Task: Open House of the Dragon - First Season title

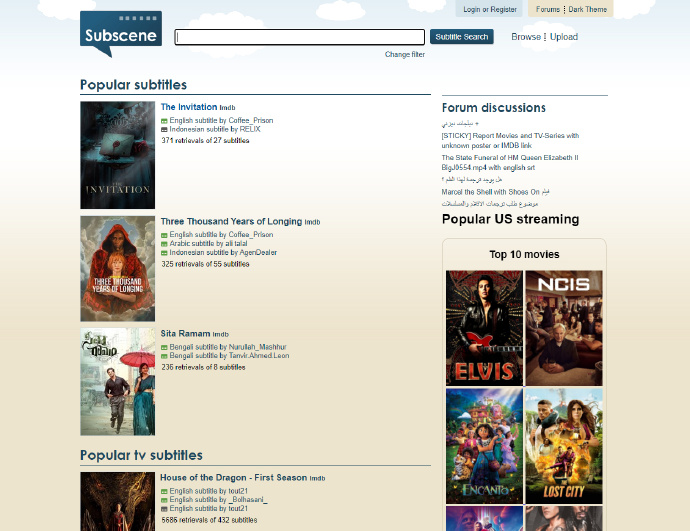Action: point(234,477)
